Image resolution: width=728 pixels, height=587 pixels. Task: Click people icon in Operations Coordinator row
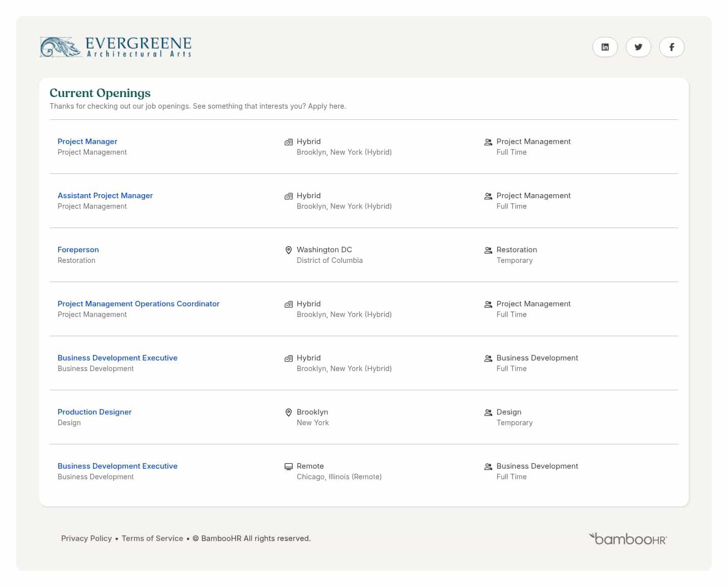(488, 304)
